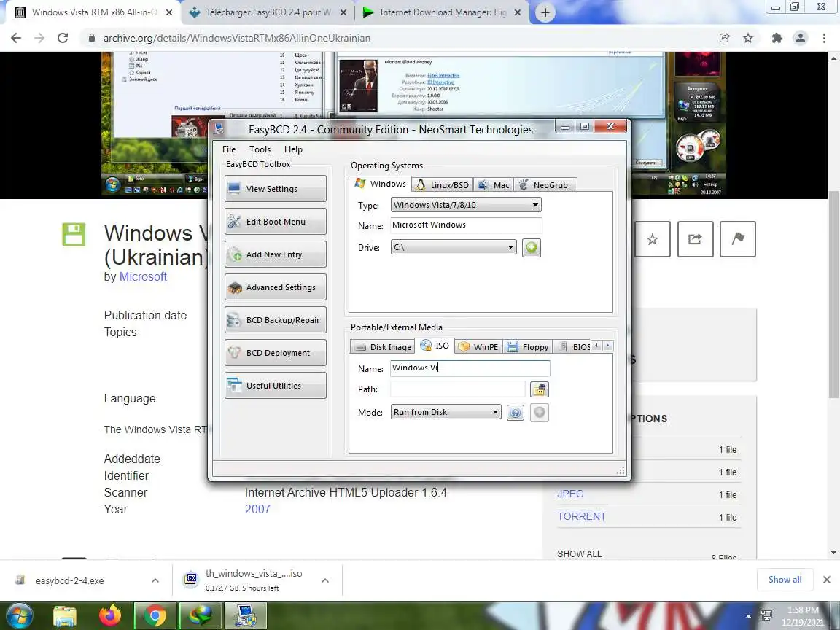Open Useful Utilities section
This screenshot has width=840, height=630.
tap(276, 386)
